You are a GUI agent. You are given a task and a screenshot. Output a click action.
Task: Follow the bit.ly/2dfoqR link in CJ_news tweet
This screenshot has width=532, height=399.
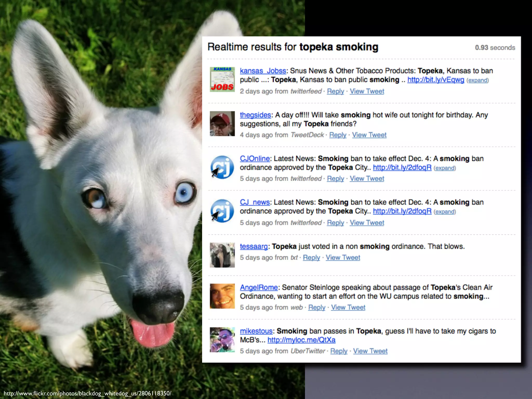402,211
